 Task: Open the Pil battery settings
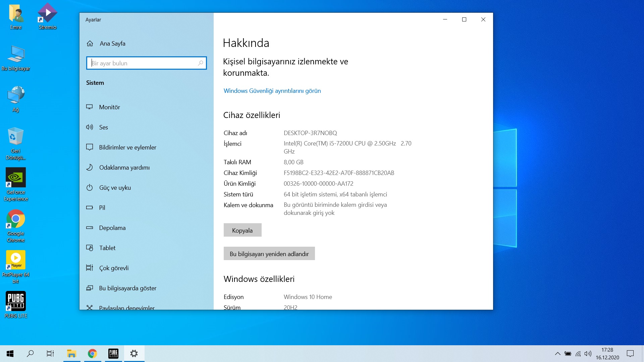pos(147,208)
